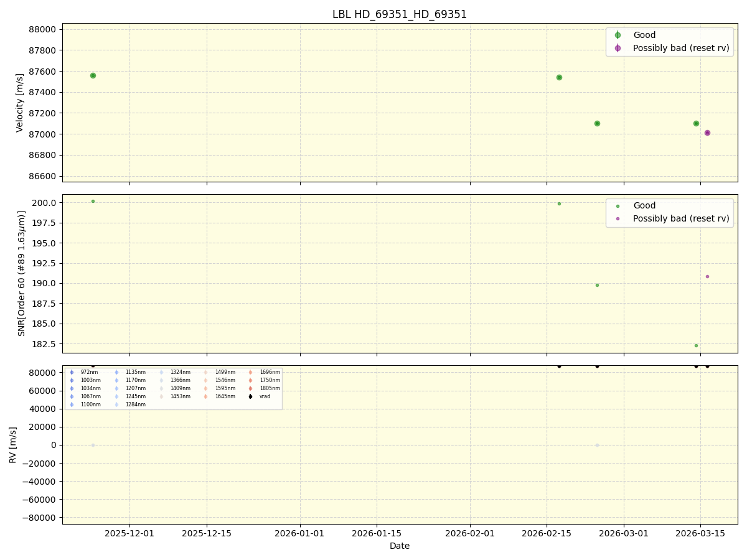Toggle Possibly bad (reset rv) in SNR legend

(x=619, y=218)
